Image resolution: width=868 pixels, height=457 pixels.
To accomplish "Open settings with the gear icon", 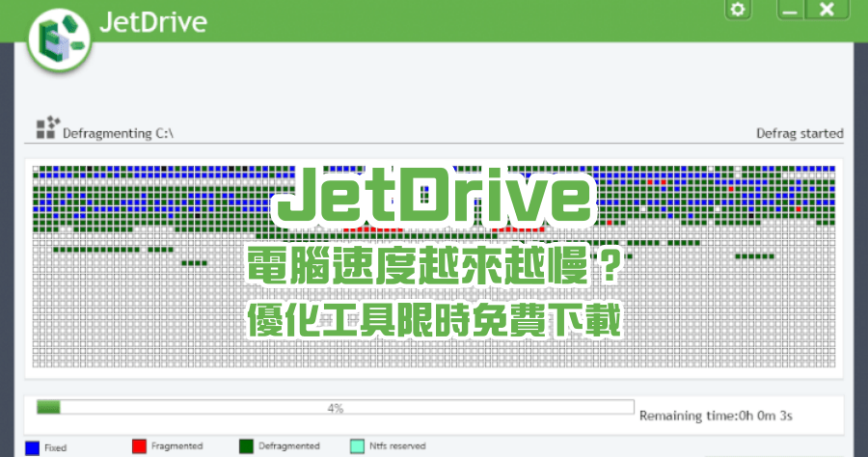I will pyautogui.click(x=738, y=10).
